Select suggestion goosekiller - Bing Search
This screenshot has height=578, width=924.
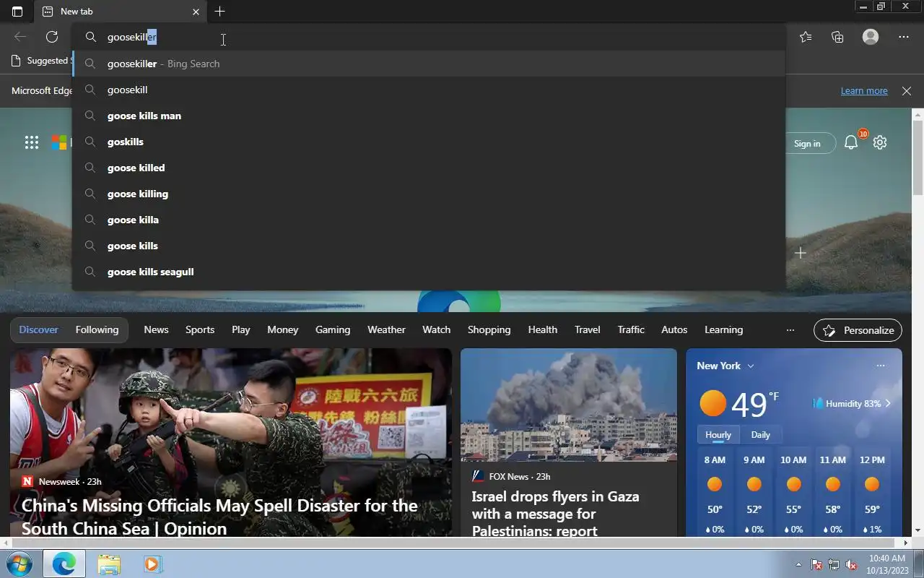pos(429,64)
